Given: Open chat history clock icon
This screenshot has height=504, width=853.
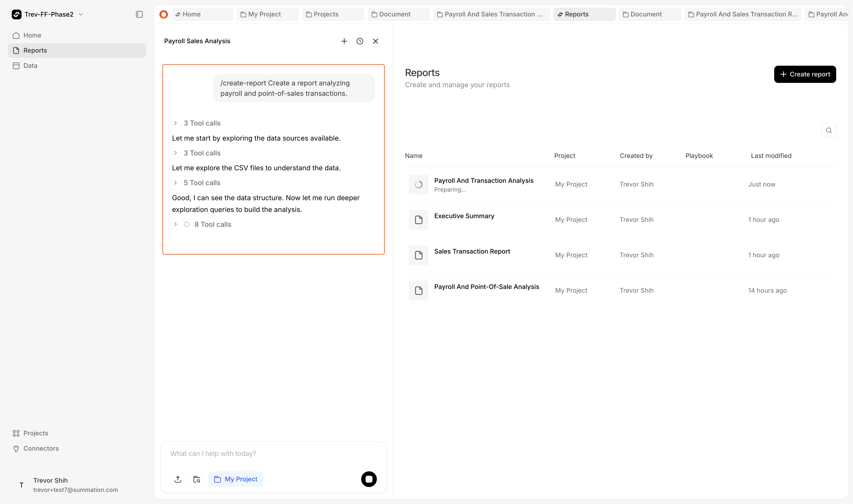Looking at the screenshot, I should pos(360,41).
